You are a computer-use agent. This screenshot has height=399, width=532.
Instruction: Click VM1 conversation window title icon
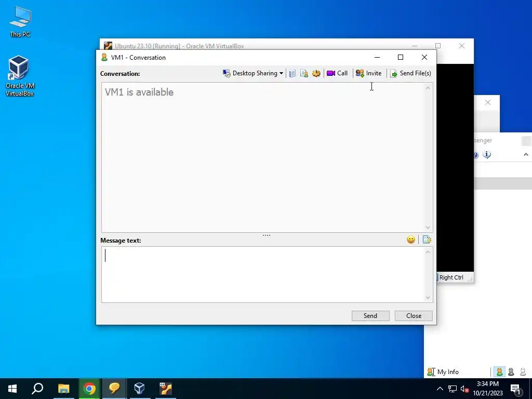[104, 57]
